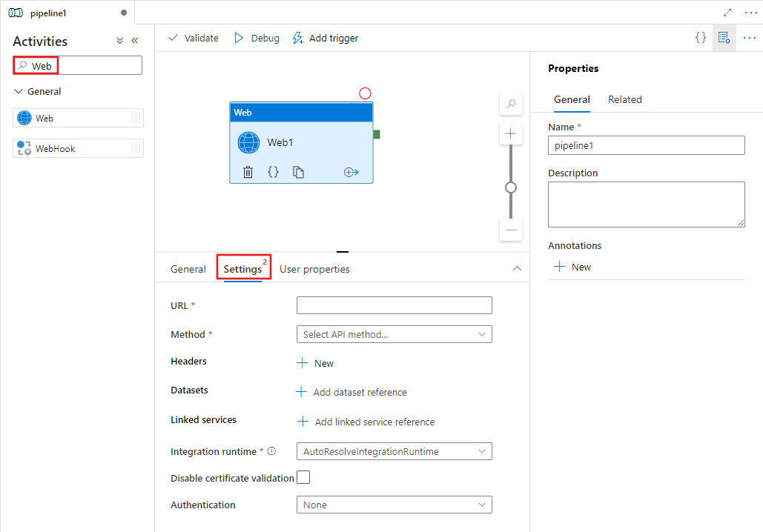763x532 pixels.
Task: Collapse the General activities group
Action: pos(18,91)
